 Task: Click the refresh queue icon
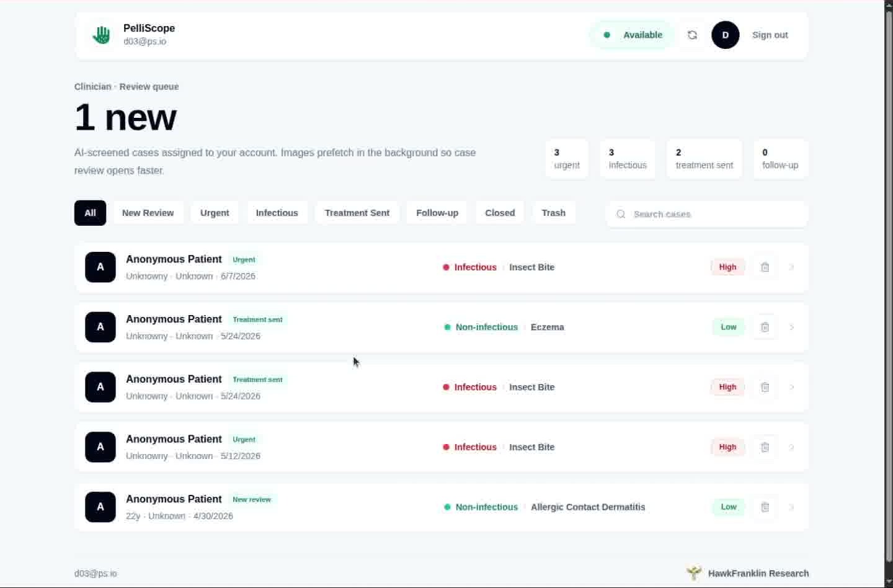(x=692, y=35)
